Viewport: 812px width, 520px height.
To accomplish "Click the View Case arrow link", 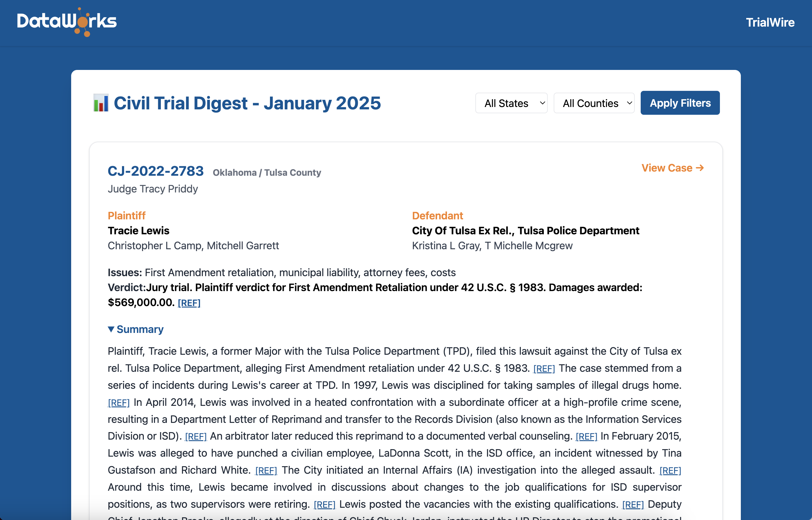I will point(672,168).
